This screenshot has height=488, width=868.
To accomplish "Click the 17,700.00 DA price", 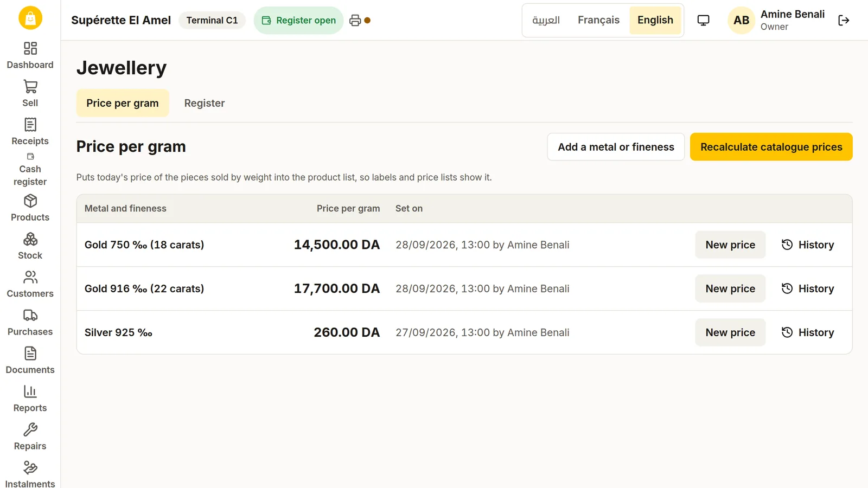I will (337, 288).
